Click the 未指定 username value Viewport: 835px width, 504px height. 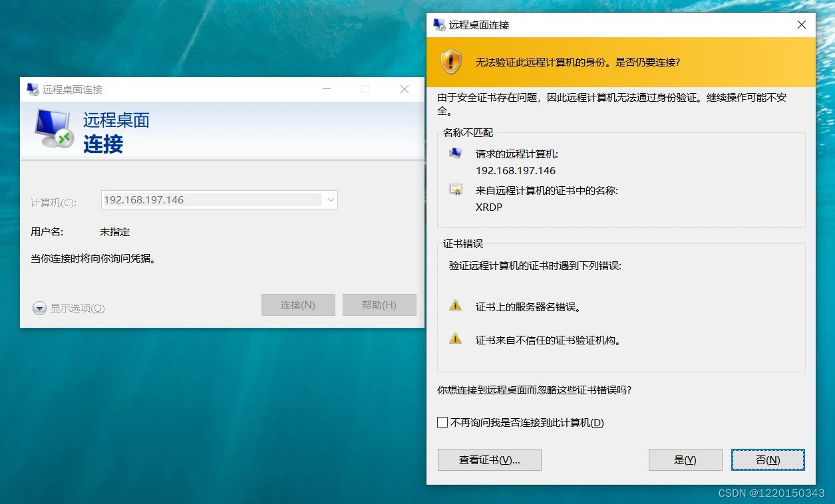(114, 232)
